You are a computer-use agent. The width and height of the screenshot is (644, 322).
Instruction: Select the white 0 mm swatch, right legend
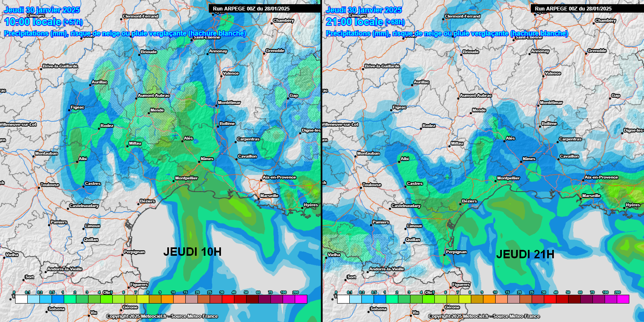(x=343, y=299)
